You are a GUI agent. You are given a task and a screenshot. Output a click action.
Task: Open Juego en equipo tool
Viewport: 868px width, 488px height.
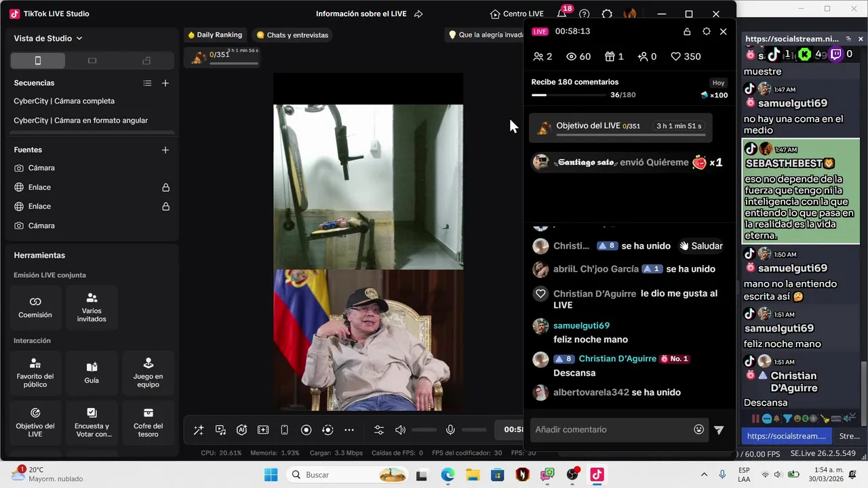point(148,373)
